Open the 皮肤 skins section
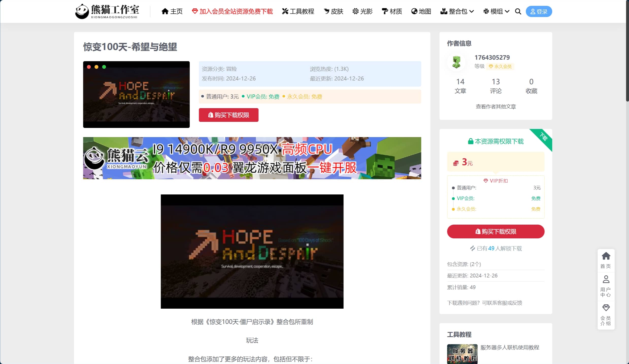Image resolution: width=629 pixels, height=364 pixels. click(333, 11)
